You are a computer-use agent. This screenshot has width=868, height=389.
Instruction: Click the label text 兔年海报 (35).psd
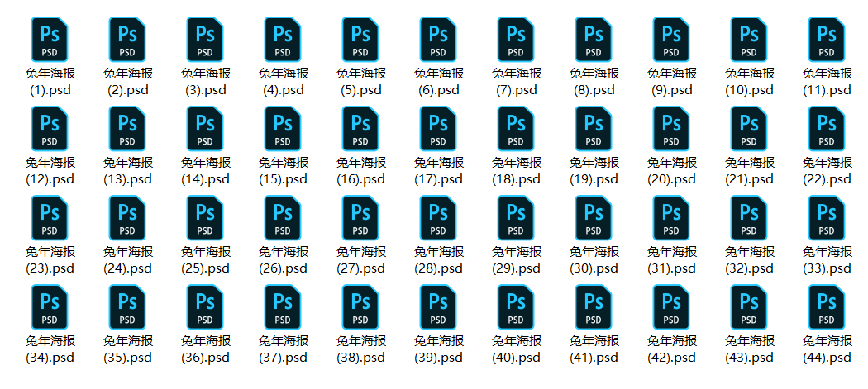coord(128,349)
